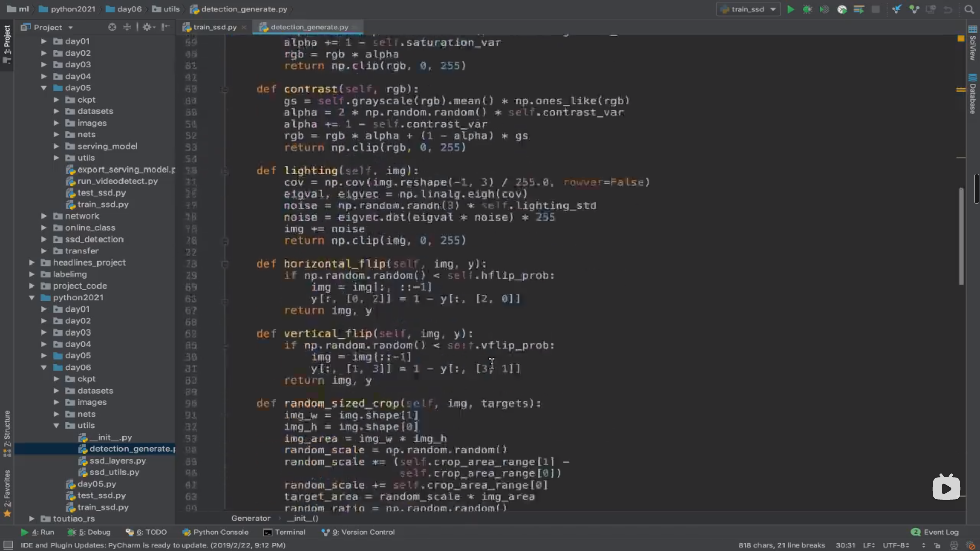The width and height of the screenshot is (980, 551).
Task: Collapse all in Project panel
Action: (x=127, y=27)
